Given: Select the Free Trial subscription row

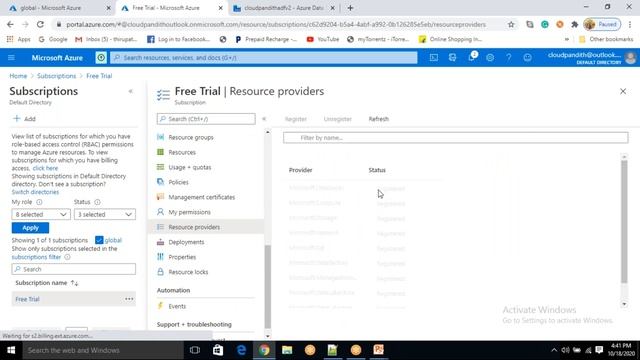Looking at the screenshot, I should point(73,299).
